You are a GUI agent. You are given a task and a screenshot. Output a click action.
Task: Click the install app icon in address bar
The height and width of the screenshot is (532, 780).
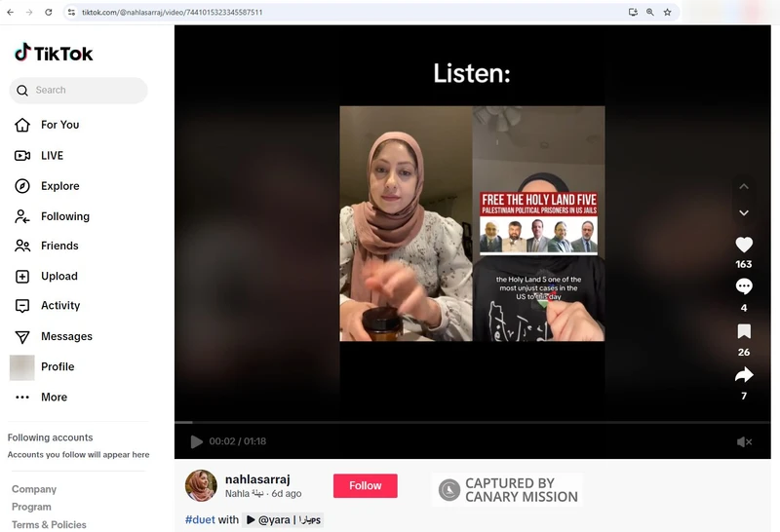click(x=633, y=12)
